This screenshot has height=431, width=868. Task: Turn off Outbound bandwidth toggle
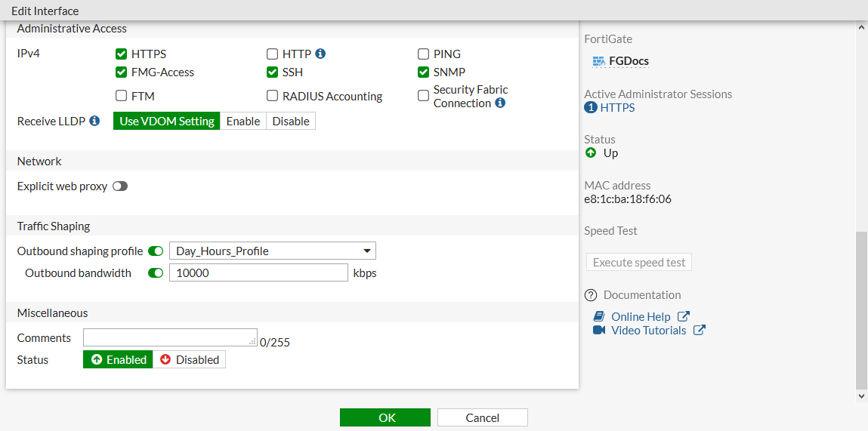156,273
